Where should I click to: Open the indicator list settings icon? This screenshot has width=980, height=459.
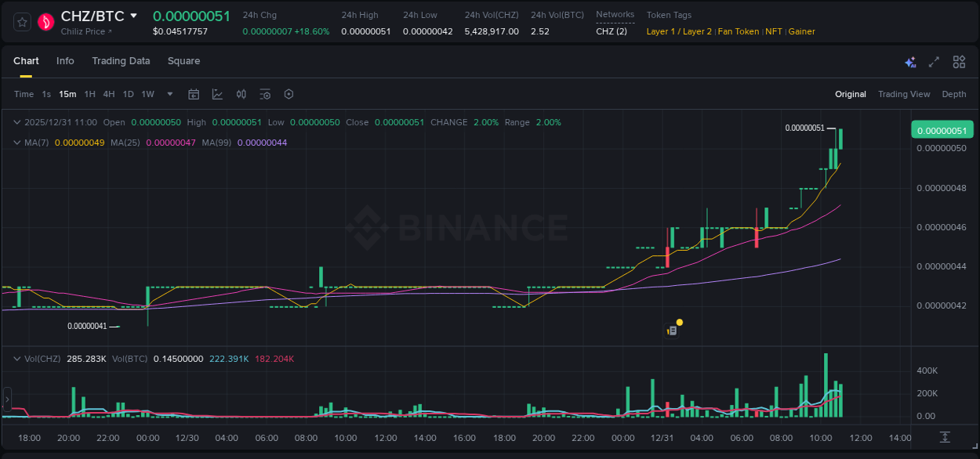[265, 94]
